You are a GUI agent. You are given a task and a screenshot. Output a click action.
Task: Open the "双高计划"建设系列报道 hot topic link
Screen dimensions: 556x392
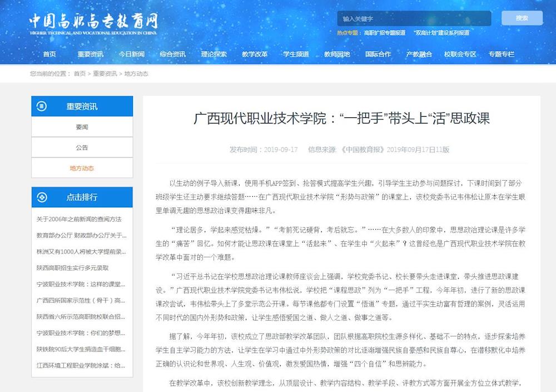441,33
